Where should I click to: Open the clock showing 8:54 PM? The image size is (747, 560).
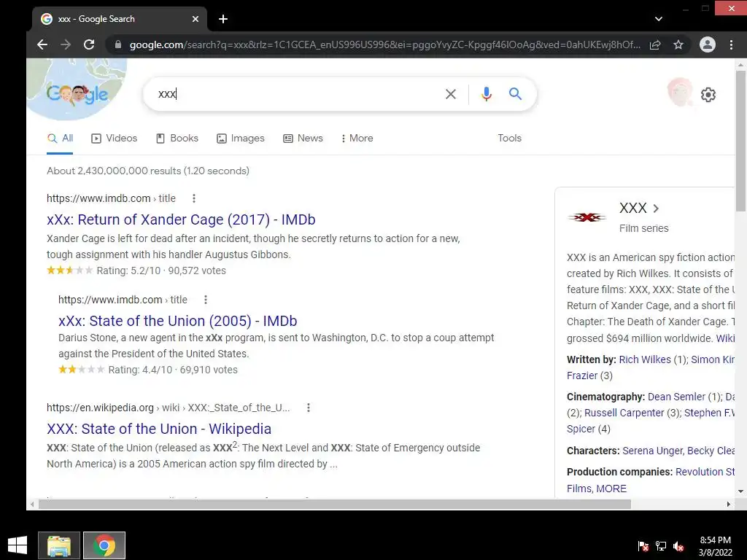pos(715,546)
